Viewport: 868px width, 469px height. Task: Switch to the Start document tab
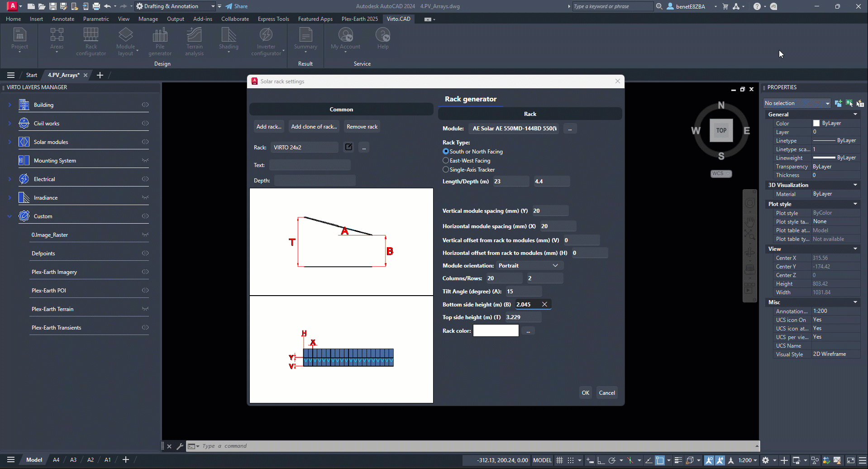click(32, 75)
